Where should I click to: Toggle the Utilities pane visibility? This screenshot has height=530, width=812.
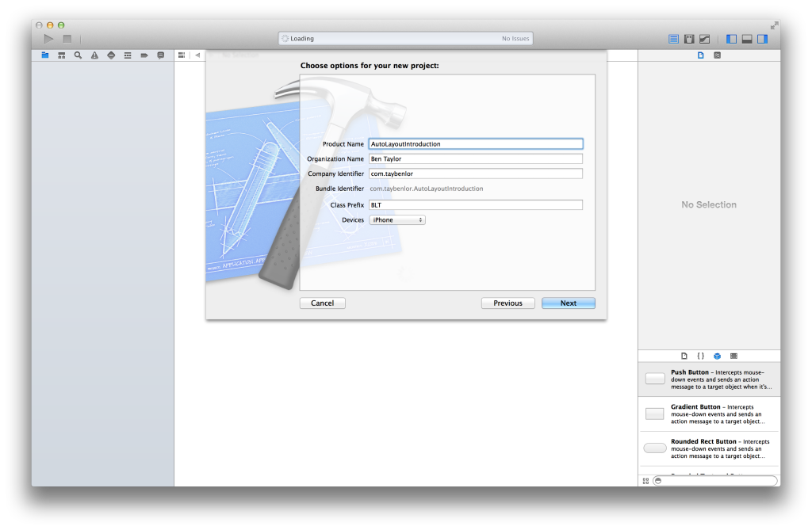(x=763, y=39)
